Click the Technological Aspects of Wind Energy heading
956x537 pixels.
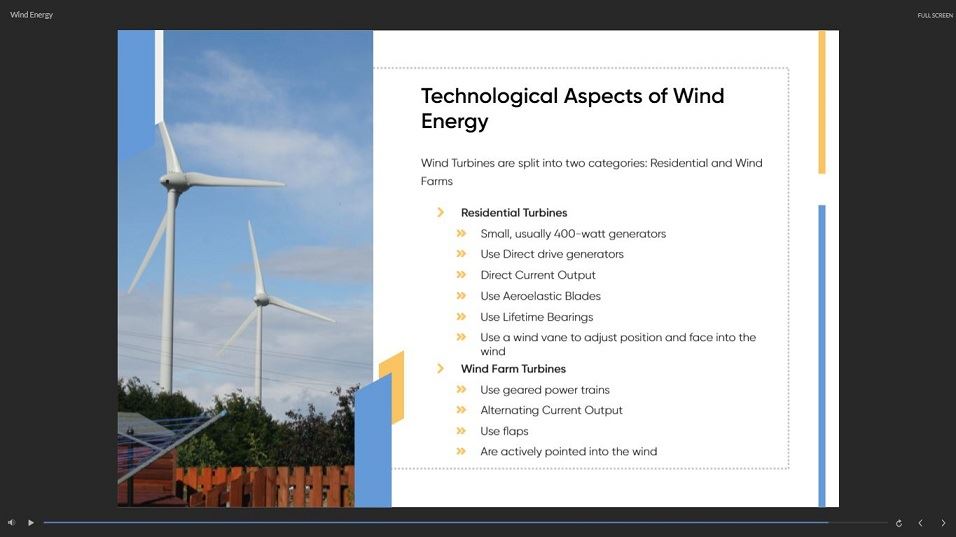coord(573,108)
